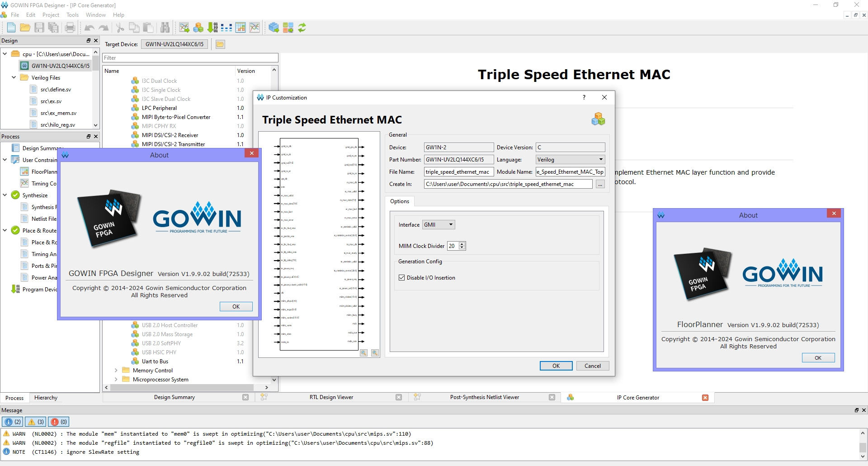Screen dimensions: 868x466
Task: Click right magnifier icon below port diagram
Action: coord(375,353)
